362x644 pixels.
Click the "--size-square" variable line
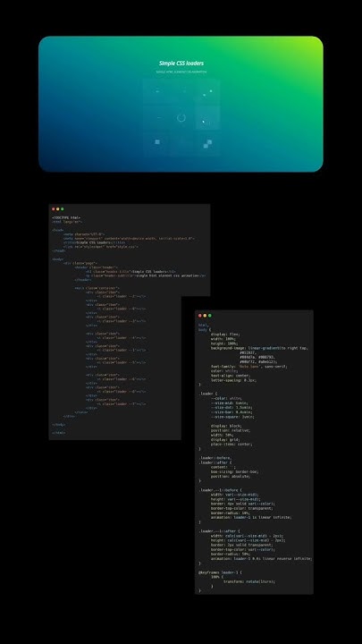(232, 417)
